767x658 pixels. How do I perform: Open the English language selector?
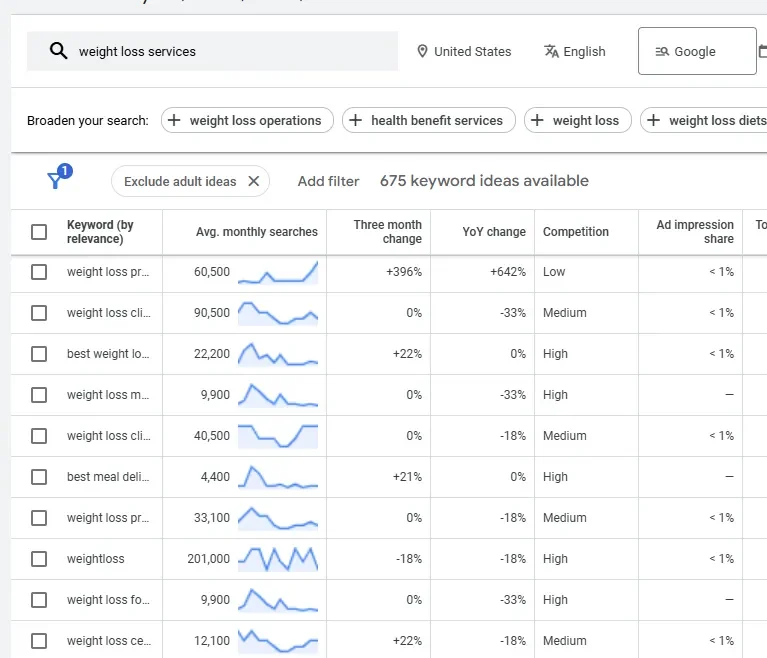pyautogui.click(x=583, y=51)
